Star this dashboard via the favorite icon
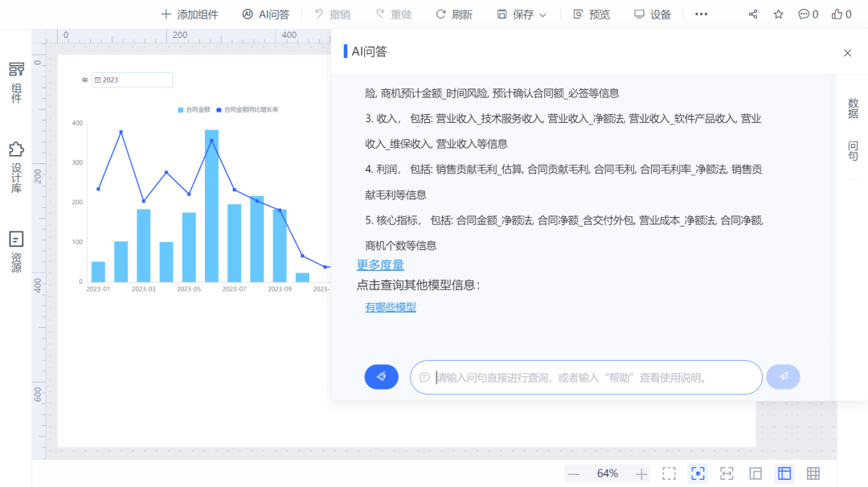This screenshot has height=487, width=868. point(777,14)
